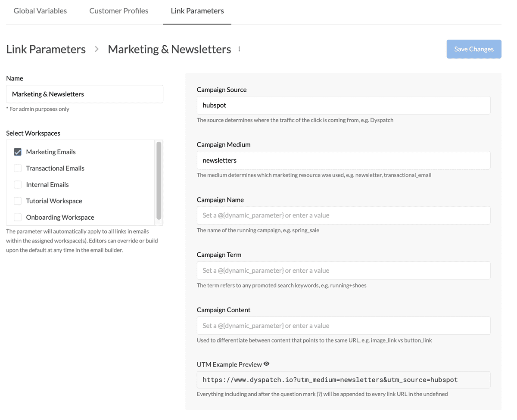Open the Customer Profiles tab
517x420 pixels.
(x=119, y=11)
